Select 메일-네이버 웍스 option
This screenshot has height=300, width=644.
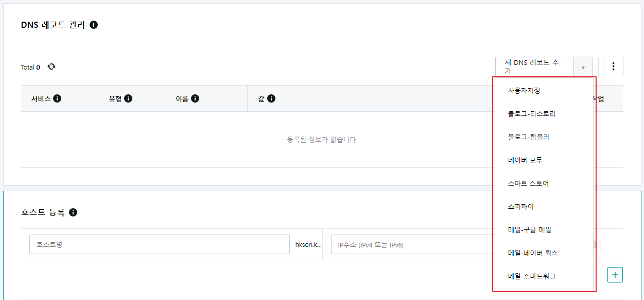(x=533, y=253)
